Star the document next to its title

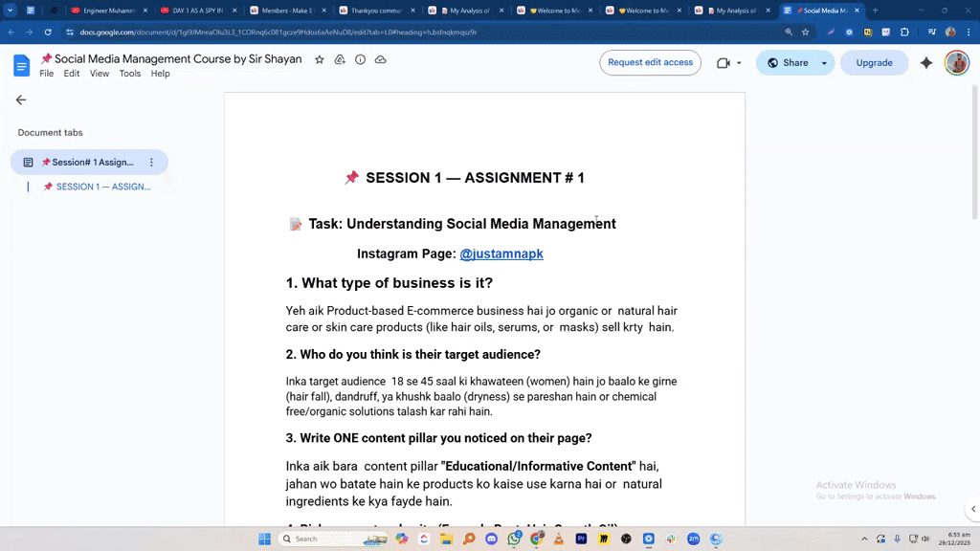click(319, 59)
